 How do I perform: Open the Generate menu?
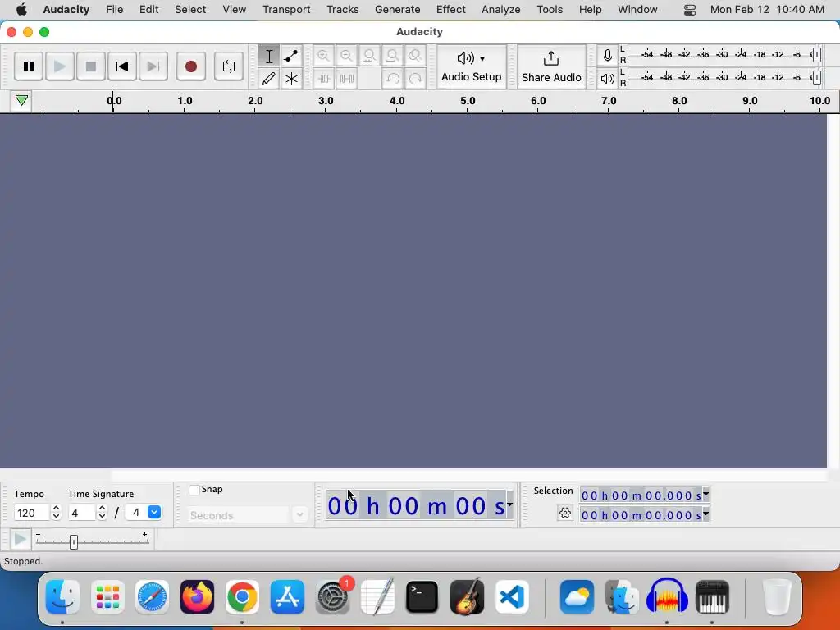[397, 10]
